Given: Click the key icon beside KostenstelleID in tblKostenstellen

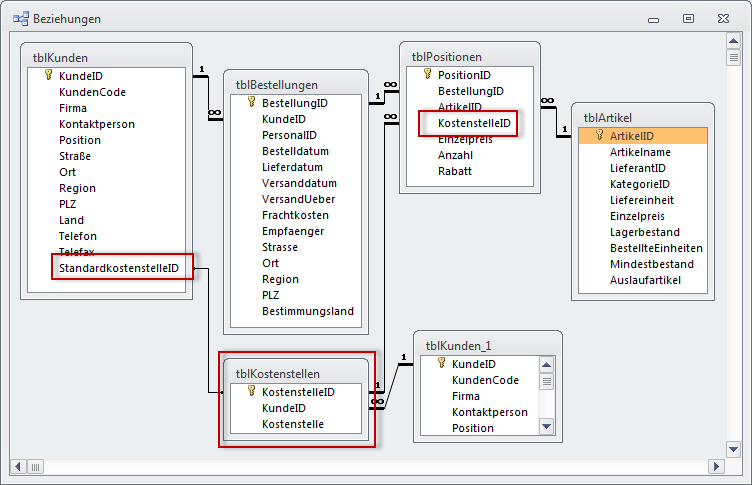Looking at the screenshot, I should (x=250, y=392).
